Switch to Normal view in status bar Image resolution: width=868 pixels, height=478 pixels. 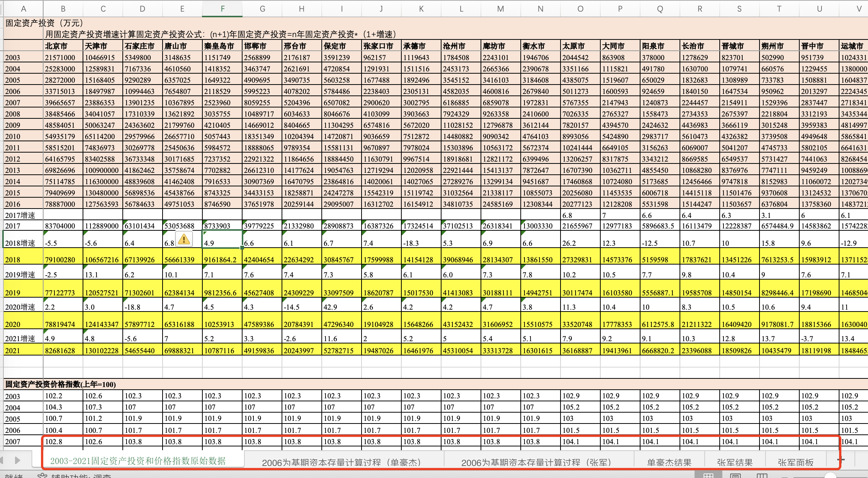click(708, 476)
